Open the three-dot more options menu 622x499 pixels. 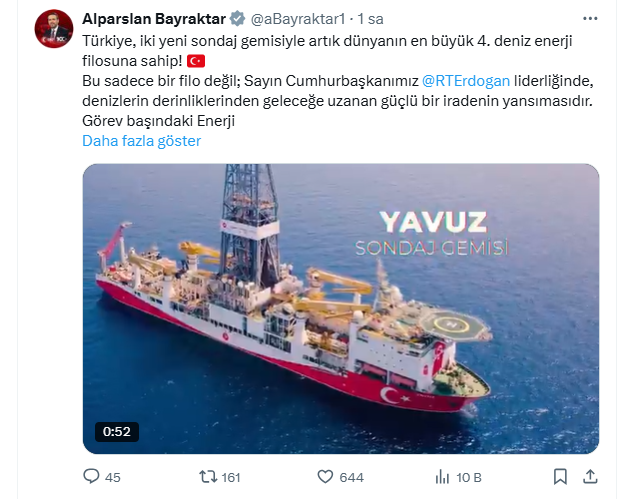[x=590, y=19]
